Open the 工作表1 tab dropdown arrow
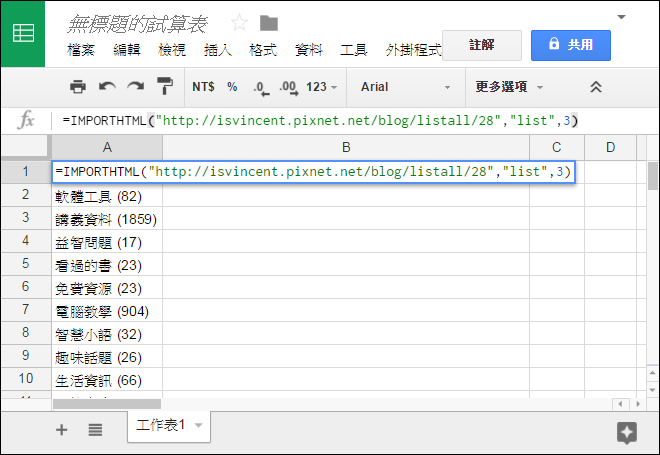This screenshot has width=660, height=455. click(198, 426)
